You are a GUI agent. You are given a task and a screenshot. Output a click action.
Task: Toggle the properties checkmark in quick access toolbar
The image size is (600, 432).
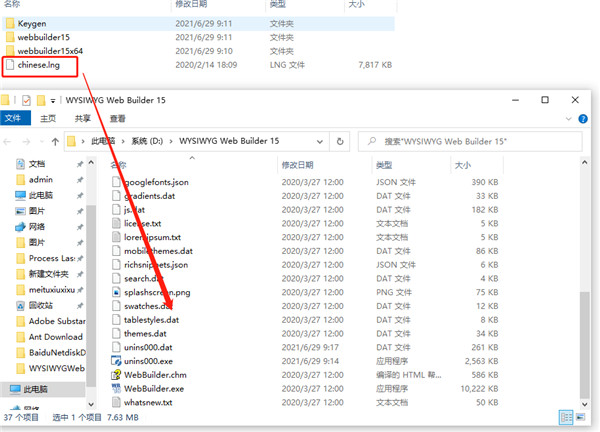[26, 100]
